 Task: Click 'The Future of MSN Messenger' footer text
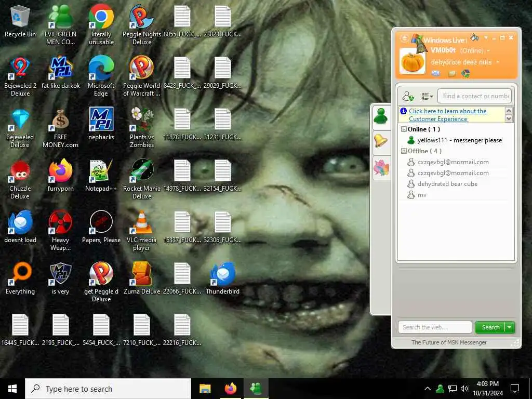tap(449, 342)
